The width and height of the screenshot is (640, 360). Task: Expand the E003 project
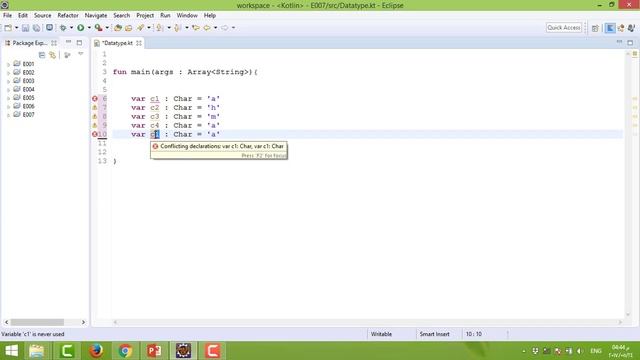click(8, 81)
